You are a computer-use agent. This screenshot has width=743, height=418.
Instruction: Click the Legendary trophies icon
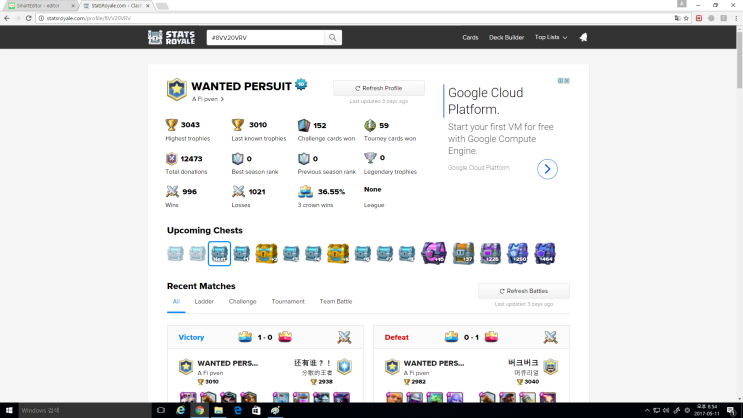click(x=370, y=157)
